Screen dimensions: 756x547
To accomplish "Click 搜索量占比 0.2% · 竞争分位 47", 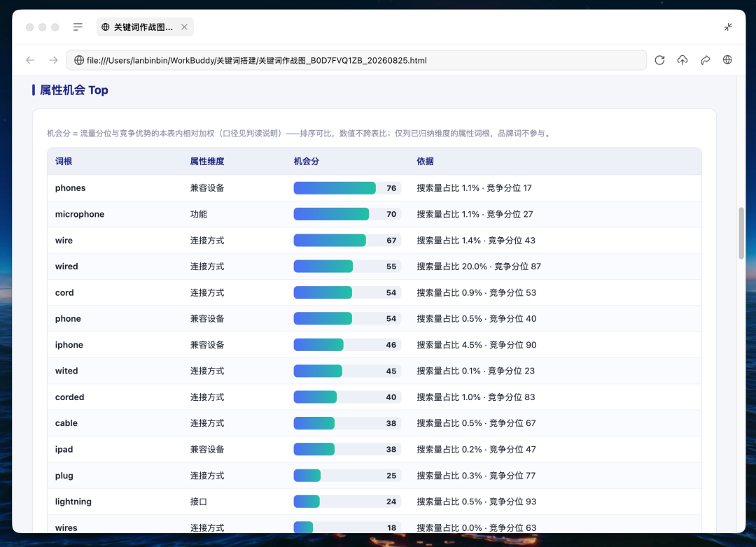I will coord(476,449).
